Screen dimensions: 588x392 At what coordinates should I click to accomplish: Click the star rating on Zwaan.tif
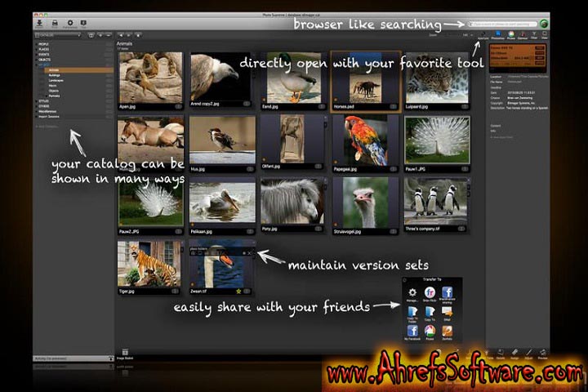point(238,291)
